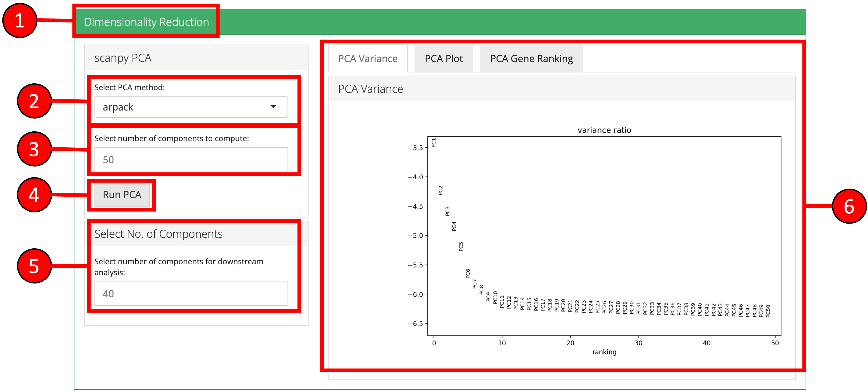Click the Select PCA method combo box
The width and height of the screenshot is (868, 392).
(191, 107)
